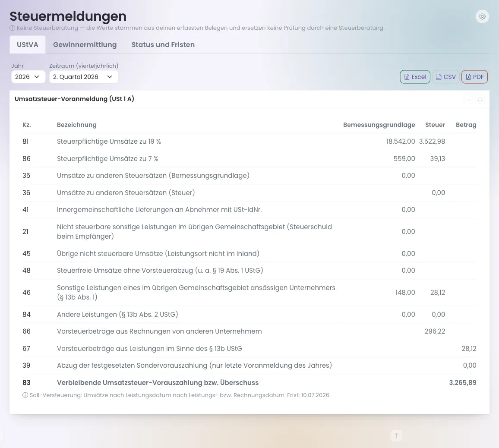Click the Bezeichnung column header
Viewport: 499px width, 448px height.
77,125
